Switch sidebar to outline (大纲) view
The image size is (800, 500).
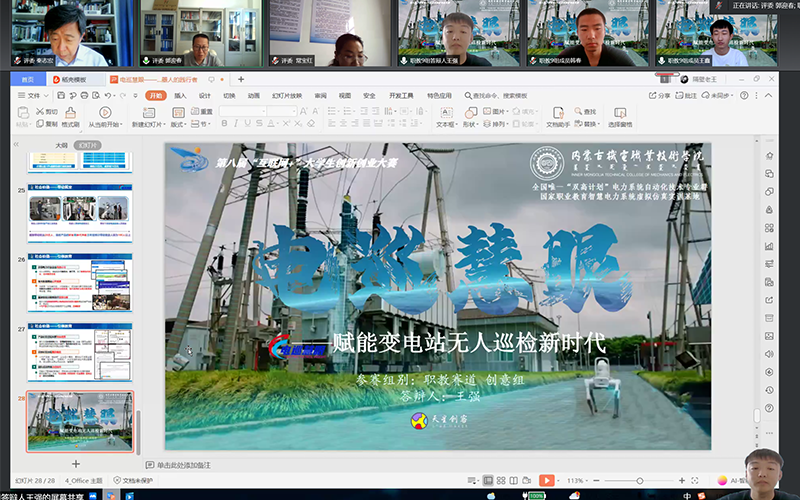coord(61,145)
